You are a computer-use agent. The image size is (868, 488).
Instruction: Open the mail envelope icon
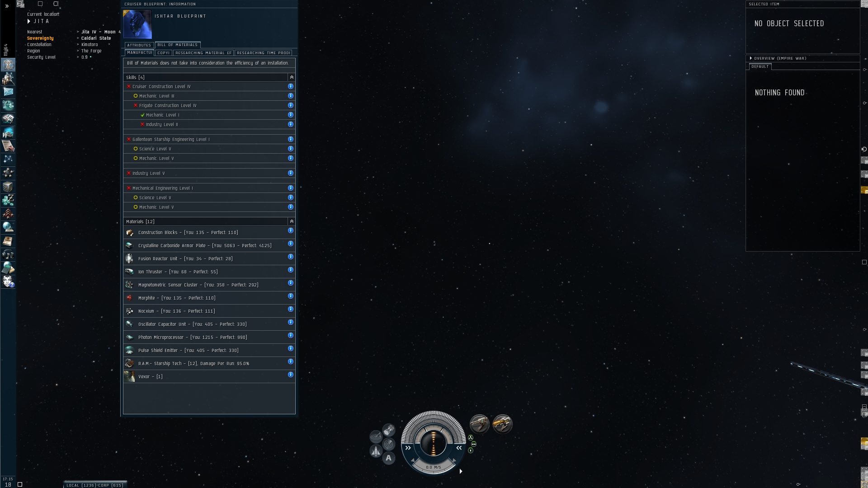(8, 92)
